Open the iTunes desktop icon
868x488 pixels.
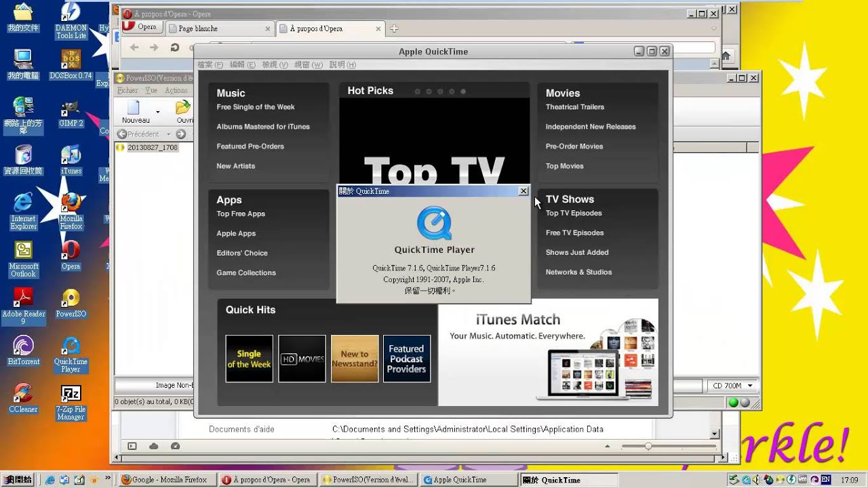(x=71, y=159)
